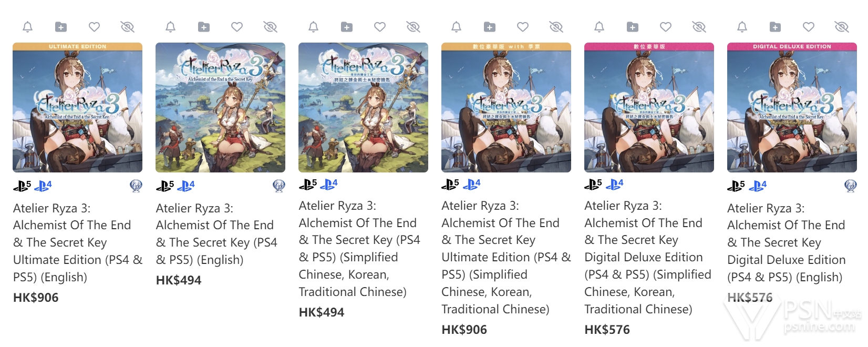Click bell icon above the HK$494 Chinese edition
The width and height of the screenshot is (868, 347).
click(313, 27)
